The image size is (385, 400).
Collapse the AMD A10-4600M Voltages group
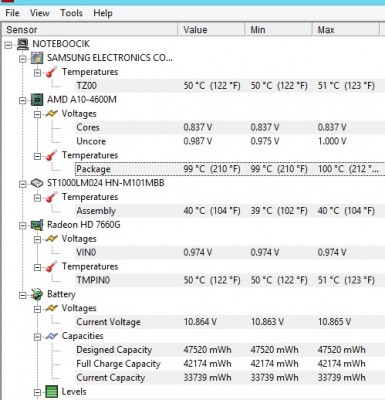click(38, 114)
